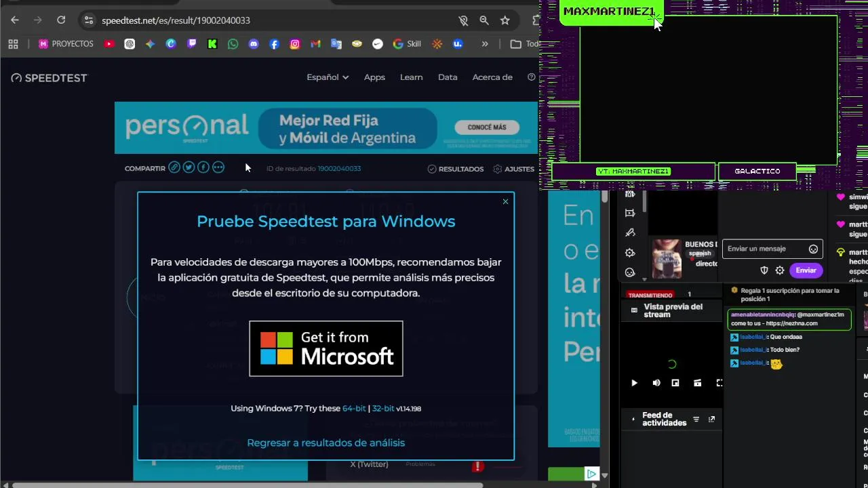The width and height of the screenshot is (868, 488).
Task: Open site information icon in address bar
Action: [88, 20]
